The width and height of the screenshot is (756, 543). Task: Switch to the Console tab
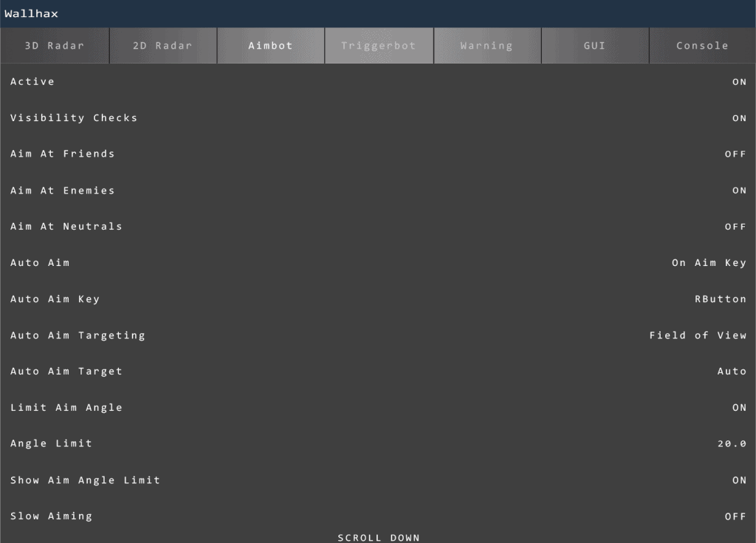click(702, 46)
